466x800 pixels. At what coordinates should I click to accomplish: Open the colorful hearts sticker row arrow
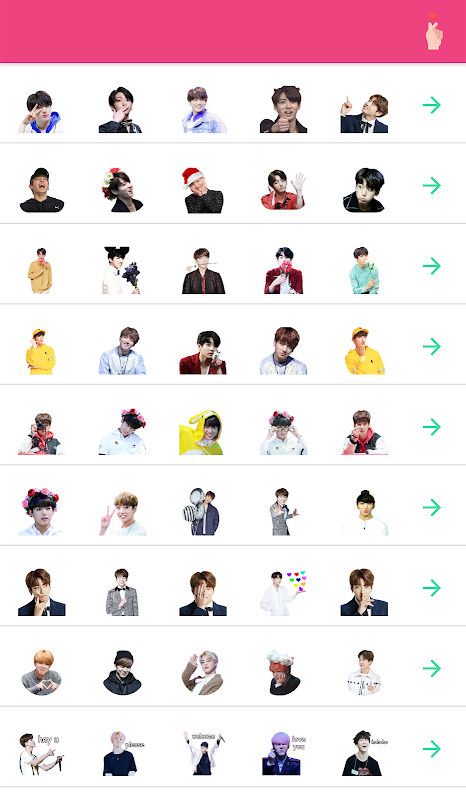click(x=432, y=588)
